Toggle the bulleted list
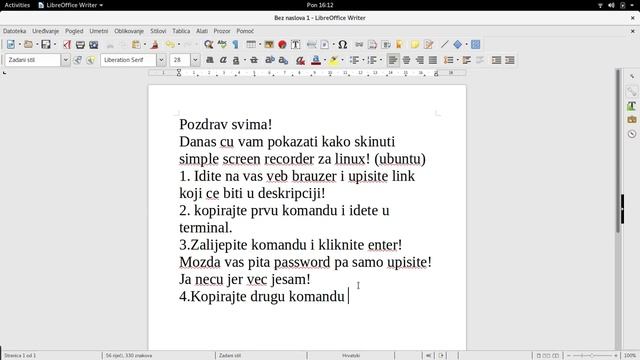The width and height of the screenshot is (640, 360). click(x=354, y=60)
